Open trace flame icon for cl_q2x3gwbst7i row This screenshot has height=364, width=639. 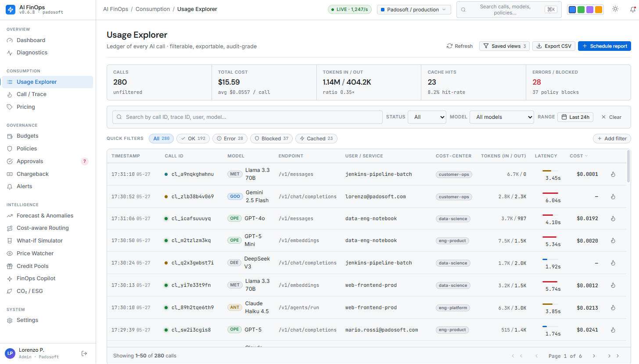coord(613,263)
